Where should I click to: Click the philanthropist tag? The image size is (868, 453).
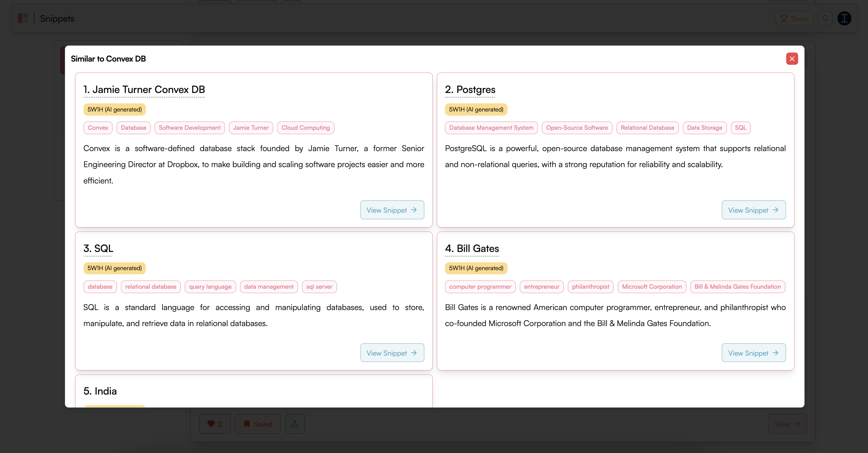[591, 287]
